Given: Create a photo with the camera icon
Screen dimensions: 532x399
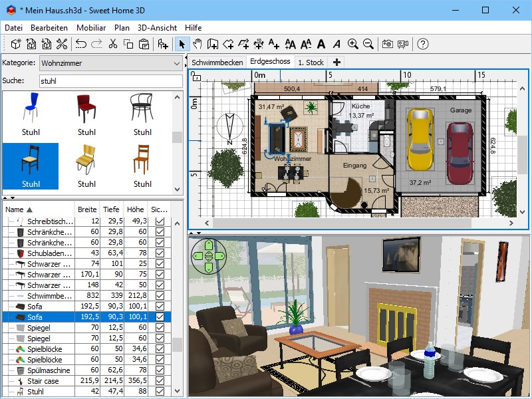Looking at the screenshot, I should click(388, 44).
